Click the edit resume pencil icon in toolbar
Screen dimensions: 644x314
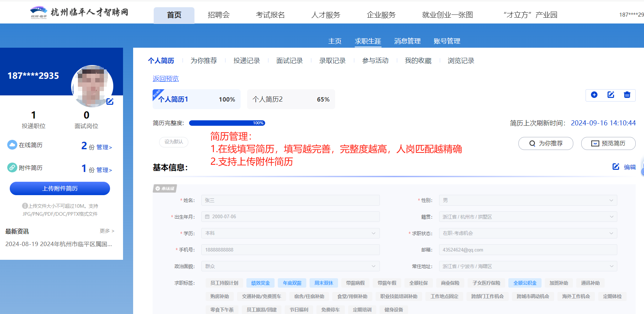[x=611, y=95]
